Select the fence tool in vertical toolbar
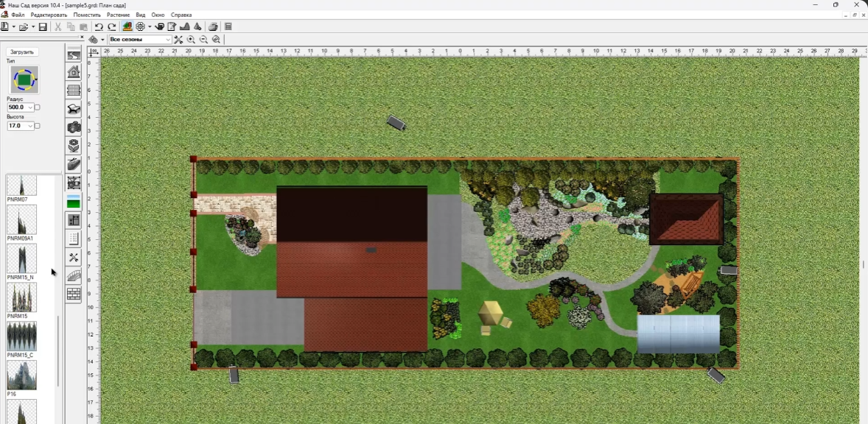 point(74,90)
